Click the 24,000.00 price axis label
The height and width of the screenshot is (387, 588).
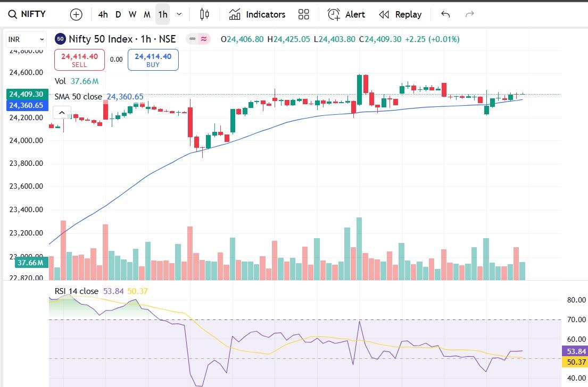pyautogui.click(x=26, y=140)
